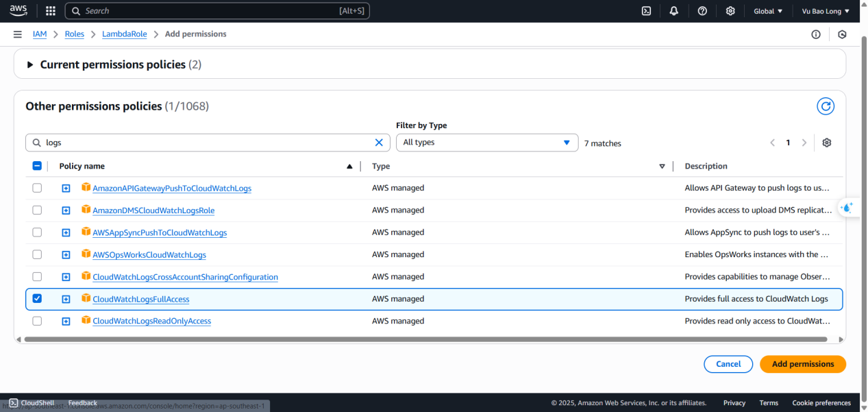This screenshot has height=412, width=868.
Task: Open Cookie preferences
Action: pyautogui.click(x=821, y=403)
